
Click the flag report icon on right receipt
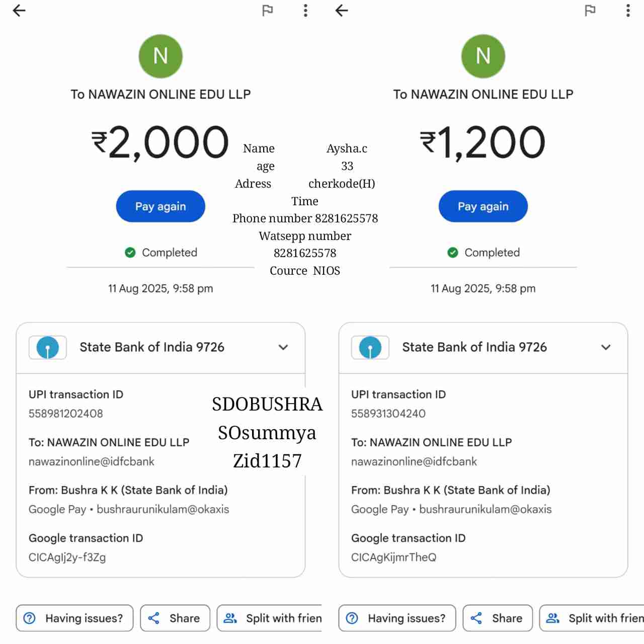coord(590,11)
